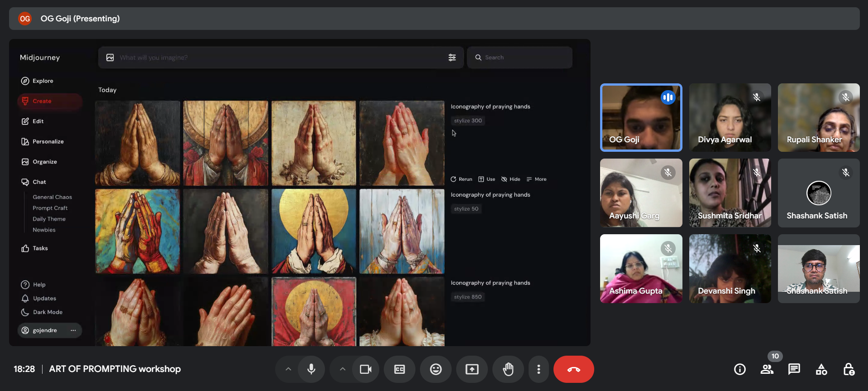The image size is (868, 391).
Task: Click Sushmita Sridhar muted mic icon
Action: tap(757, 173)
